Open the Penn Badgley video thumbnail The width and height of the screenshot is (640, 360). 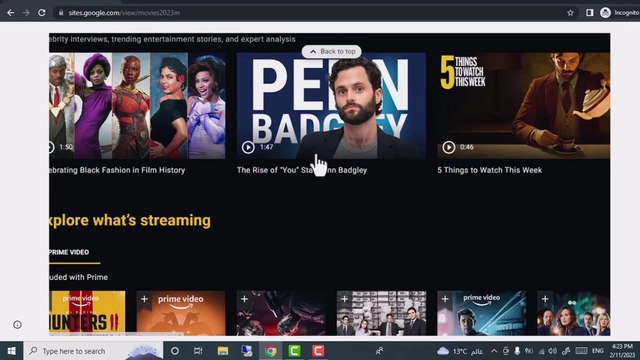(x=331, y=106)
